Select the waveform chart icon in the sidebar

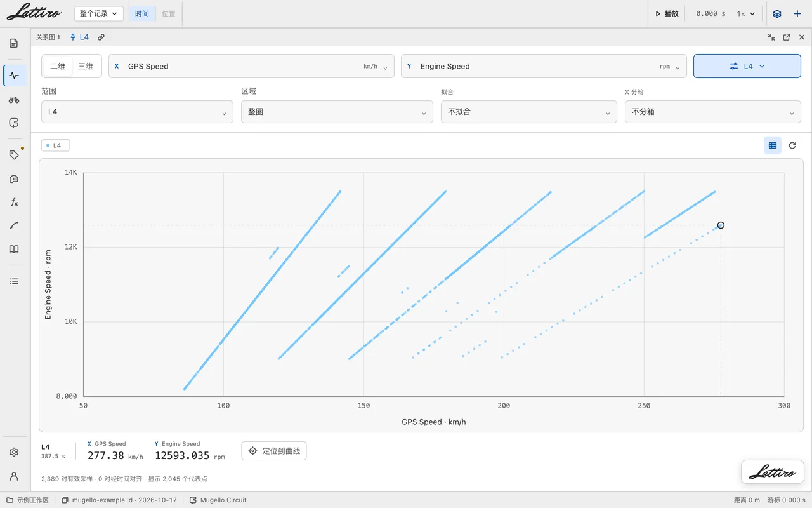(14, 76)
